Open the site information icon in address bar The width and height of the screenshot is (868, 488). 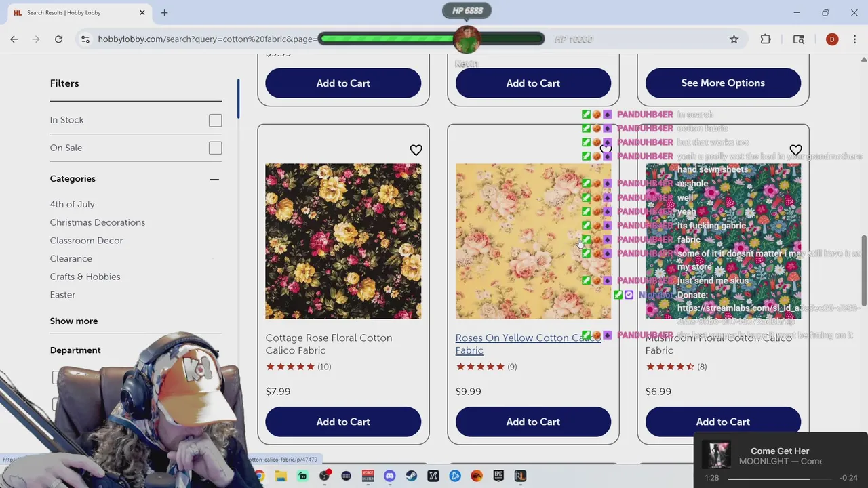point(85,39)
